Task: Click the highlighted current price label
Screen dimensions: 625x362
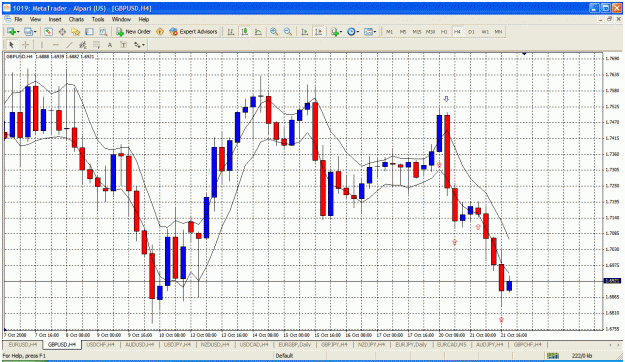Action: (x=613, y=281)
